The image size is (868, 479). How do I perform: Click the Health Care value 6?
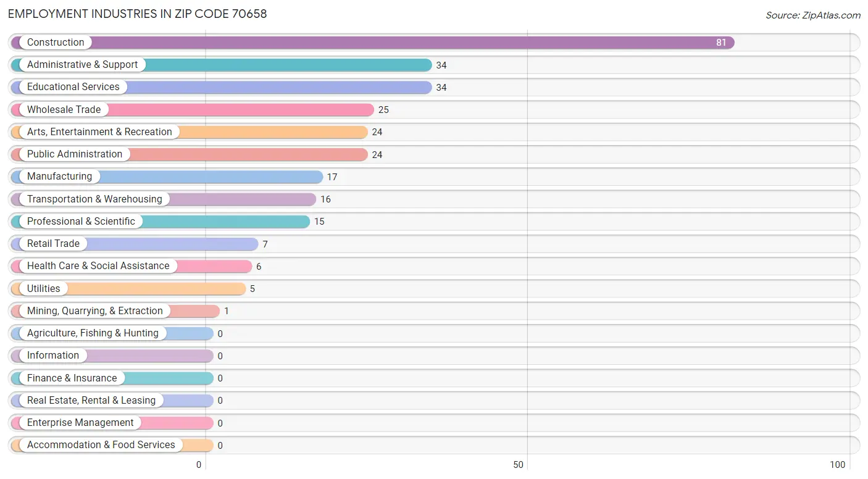(259, 267)
